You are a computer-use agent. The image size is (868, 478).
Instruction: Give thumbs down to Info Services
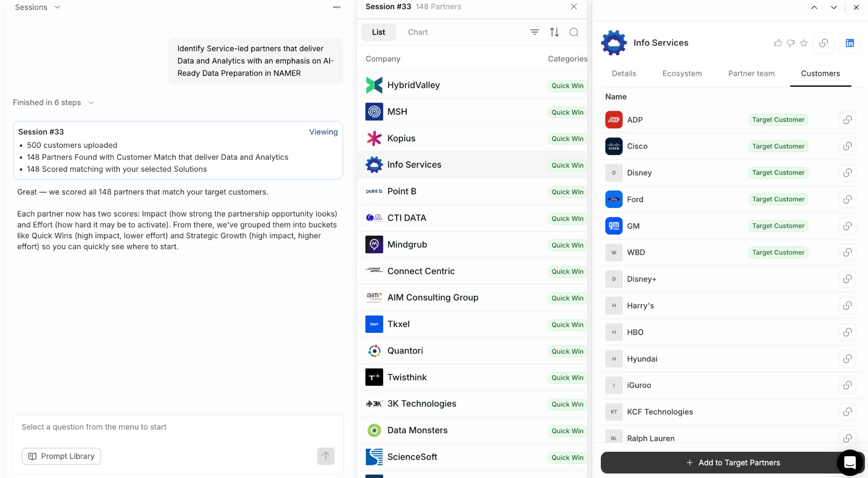click(x=791, y=43)
